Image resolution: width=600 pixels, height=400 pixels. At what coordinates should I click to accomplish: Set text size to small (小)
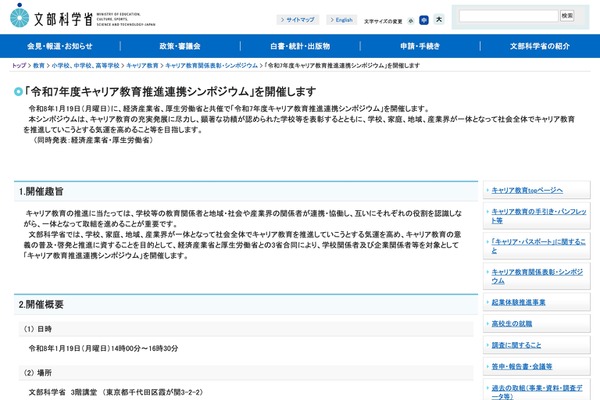click(x=411, y=21)
